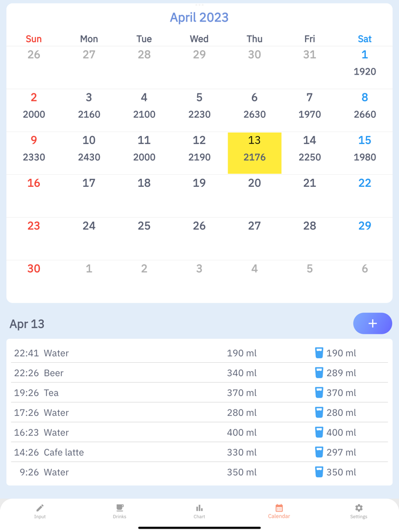Select April 1 with 1920 total

(x=364, y=63)
